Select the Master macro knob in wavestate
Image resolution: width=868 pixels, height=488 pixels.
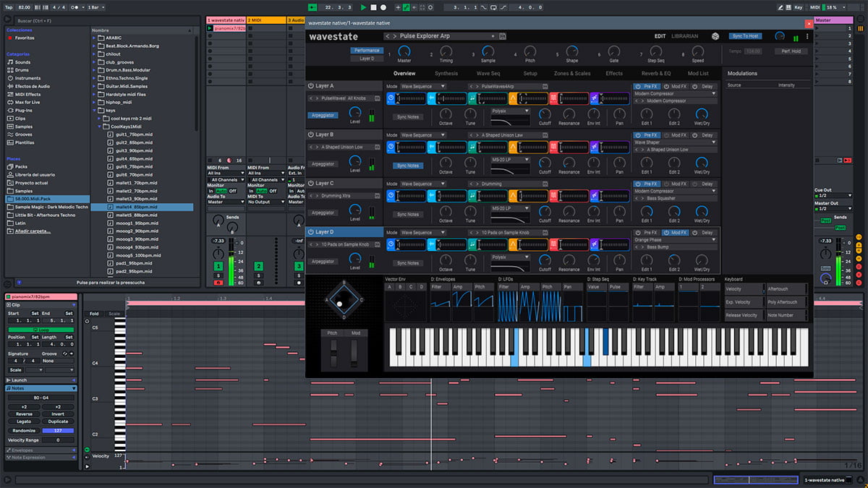[x=404, y=52]
